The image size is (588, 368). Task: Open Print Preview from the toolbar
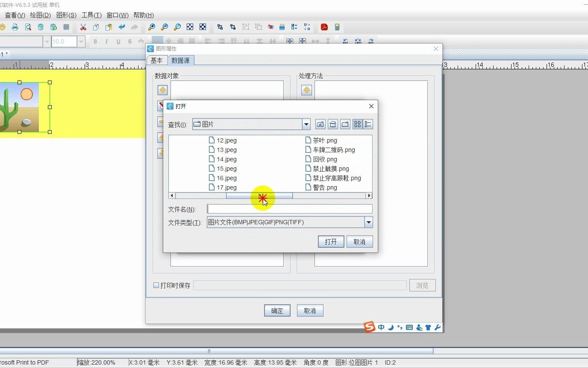(x=28, y=27)
